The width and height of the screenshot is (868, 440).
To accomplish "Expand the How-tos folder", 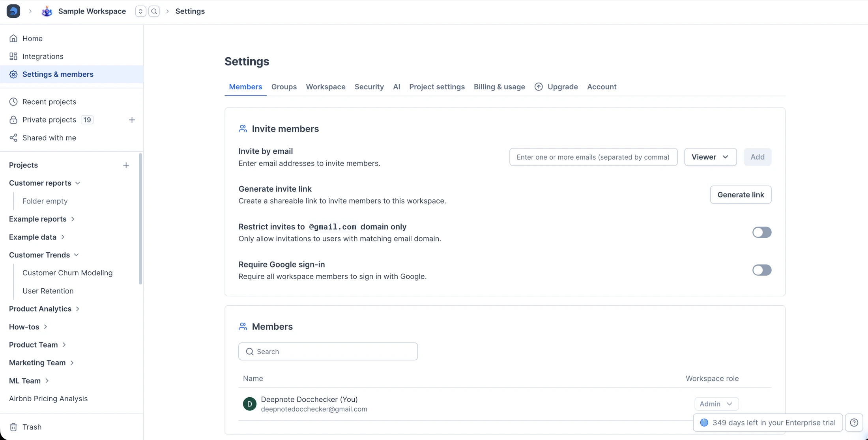I will click(45, 327).
